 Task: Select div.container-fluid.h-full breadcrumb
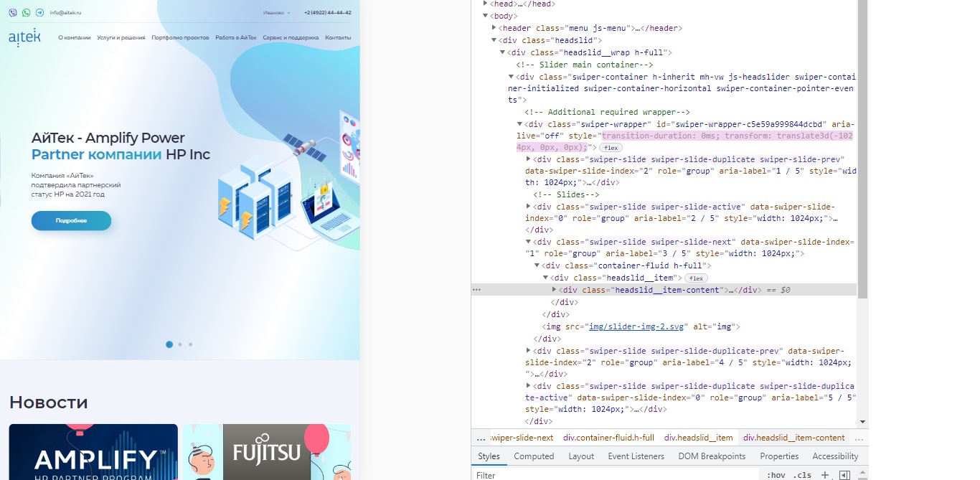(608, 438)
